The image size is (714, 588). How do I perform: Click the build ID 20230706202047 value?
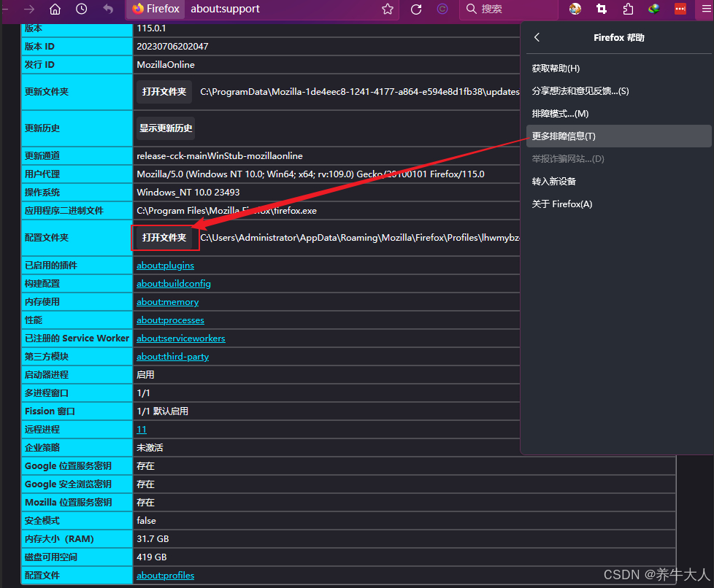click(172, 47)
